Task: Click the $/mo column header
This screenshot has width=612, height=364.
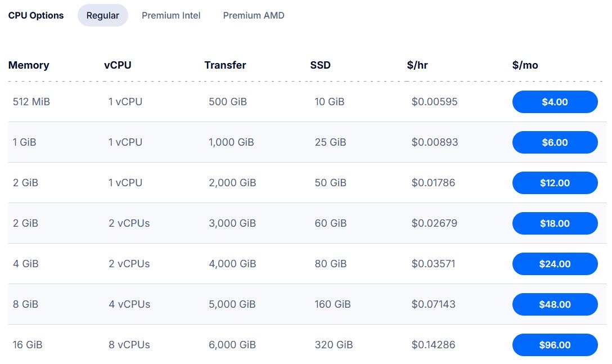Action: click(x=524, y=65)
